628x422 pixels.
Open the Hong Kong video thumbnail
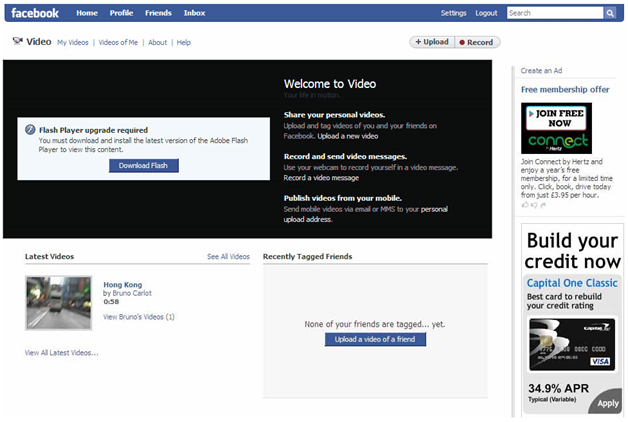tap(58, 303)
